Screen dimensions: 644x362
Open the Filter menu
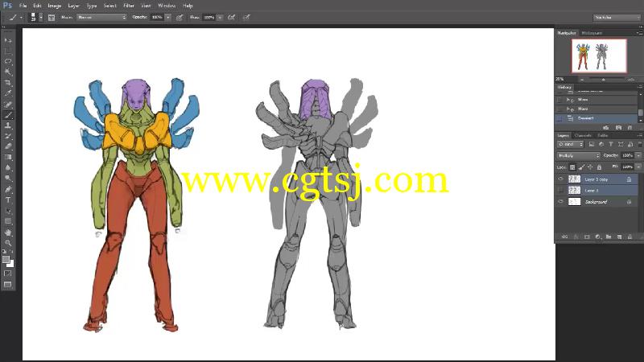tap(129, 6)
